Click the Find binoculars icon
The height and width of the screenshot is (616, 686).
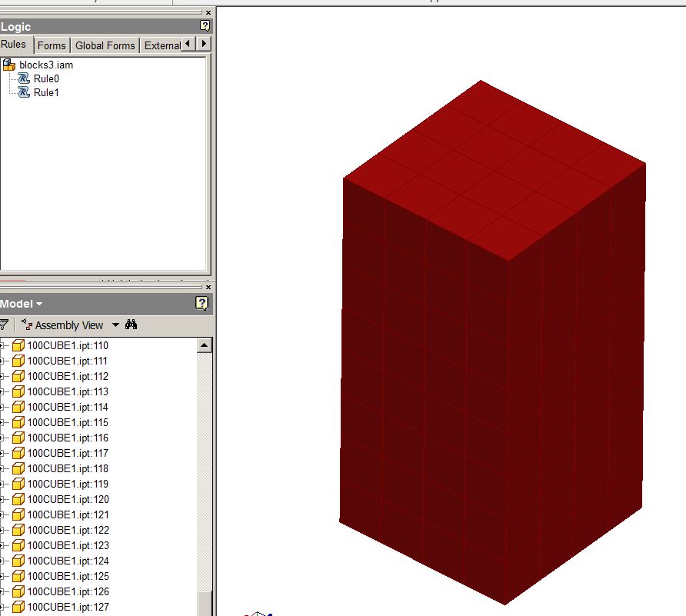[x=131, y=325]
